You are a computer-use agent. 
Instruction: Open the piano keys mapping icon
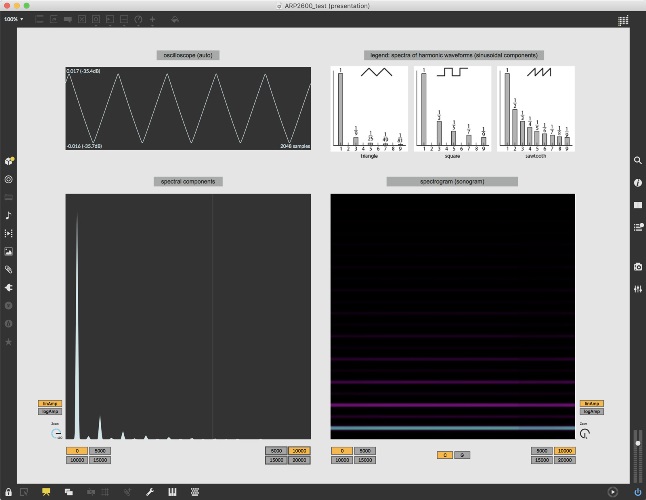point(172,492)
